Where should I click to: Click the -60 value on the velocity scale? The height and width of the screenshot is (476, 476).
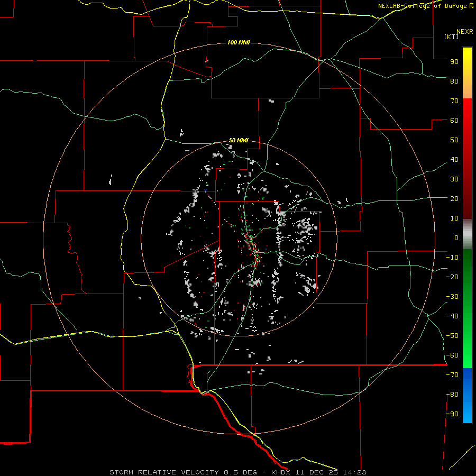[x=452, y=355]
